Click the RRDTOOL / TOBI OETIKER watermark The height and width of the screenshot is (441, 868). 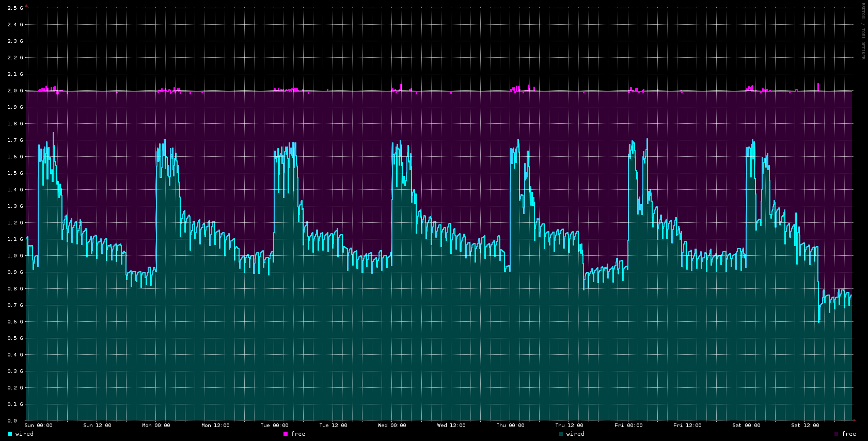862,31
